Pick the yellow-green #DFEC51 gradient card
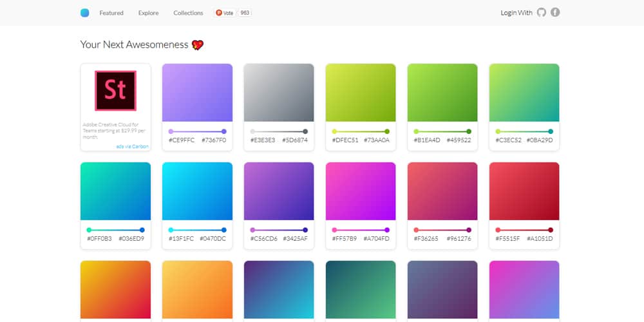The width and height of the screenshot is (644, 322). (361, 92)
